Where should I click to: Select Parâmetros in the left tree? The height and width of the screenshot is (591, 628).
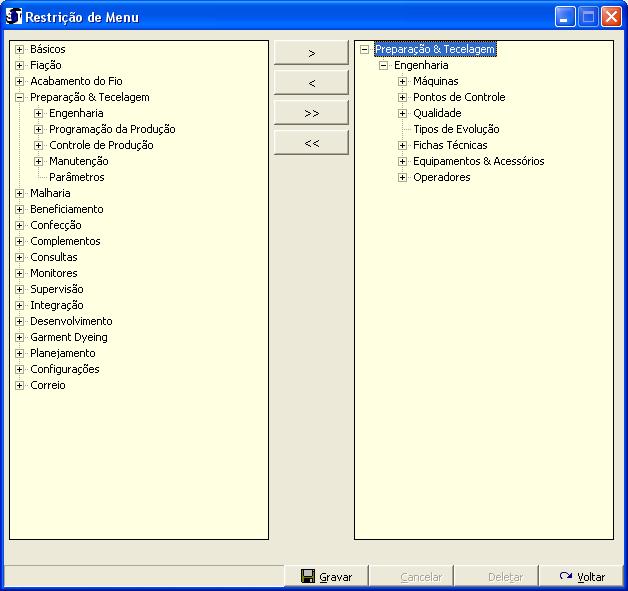pyautogui.click(x=76, y=177)
